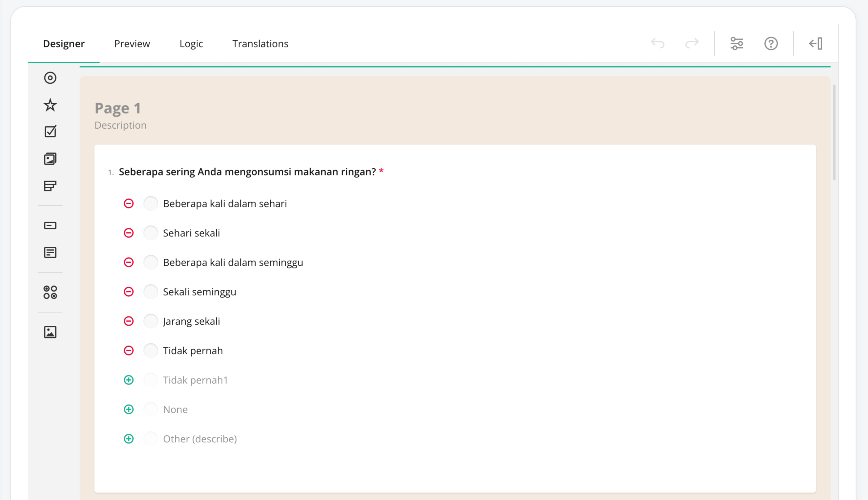This screenshot has height=500, width=868.
Task: Remove choice 'Jarang sekali'
Action: click(128, 321)
